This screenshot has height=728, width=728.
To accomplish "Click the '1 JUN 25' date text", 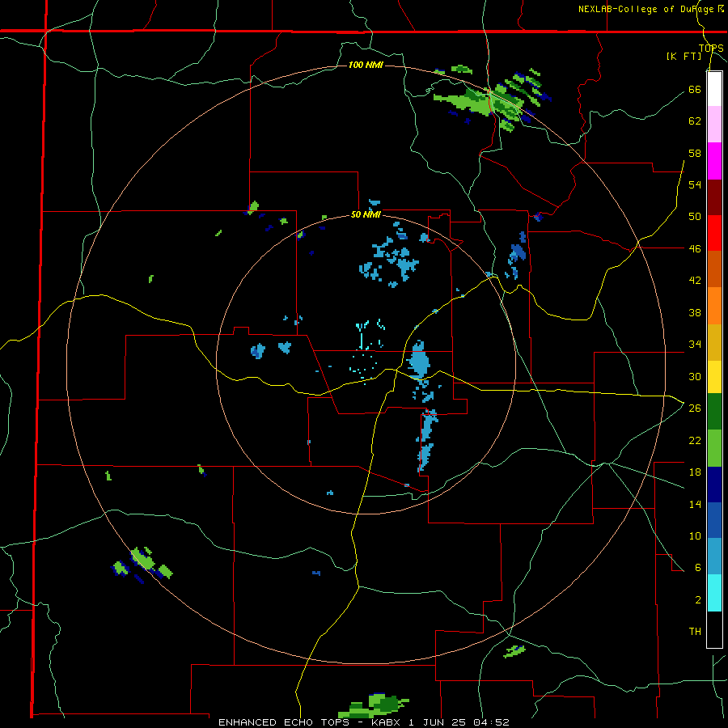I will click(x=437, y=722).
